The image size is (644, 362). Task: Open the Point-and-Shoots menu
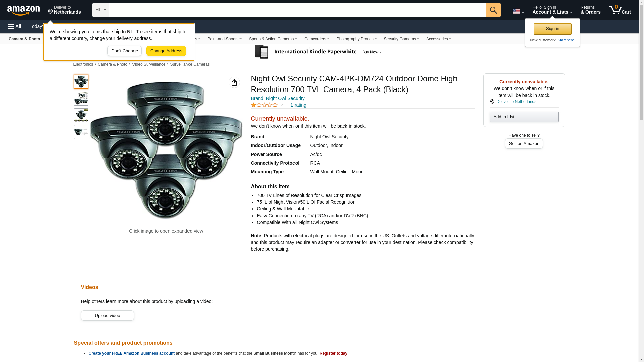coord(224,39)
